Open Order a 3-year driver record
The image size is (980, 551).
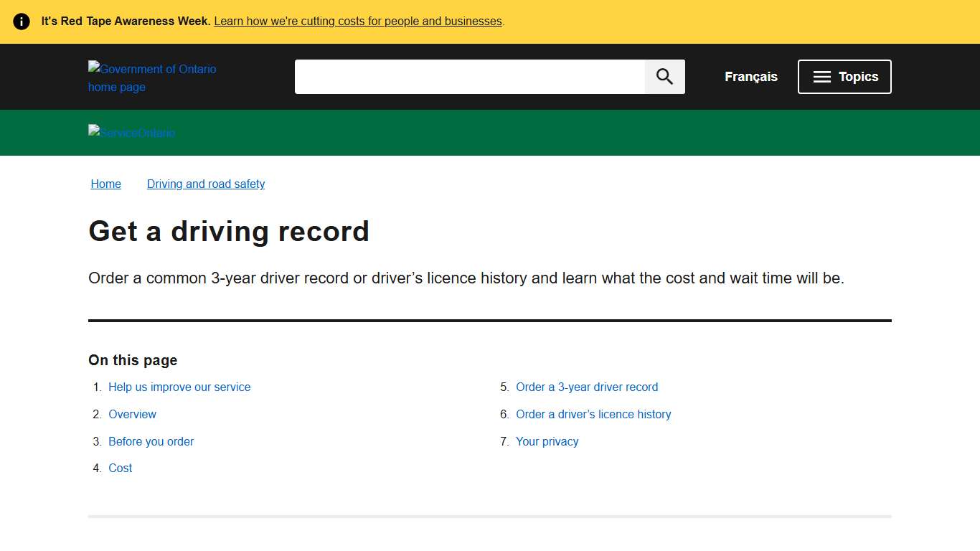(x=587, y=387)
